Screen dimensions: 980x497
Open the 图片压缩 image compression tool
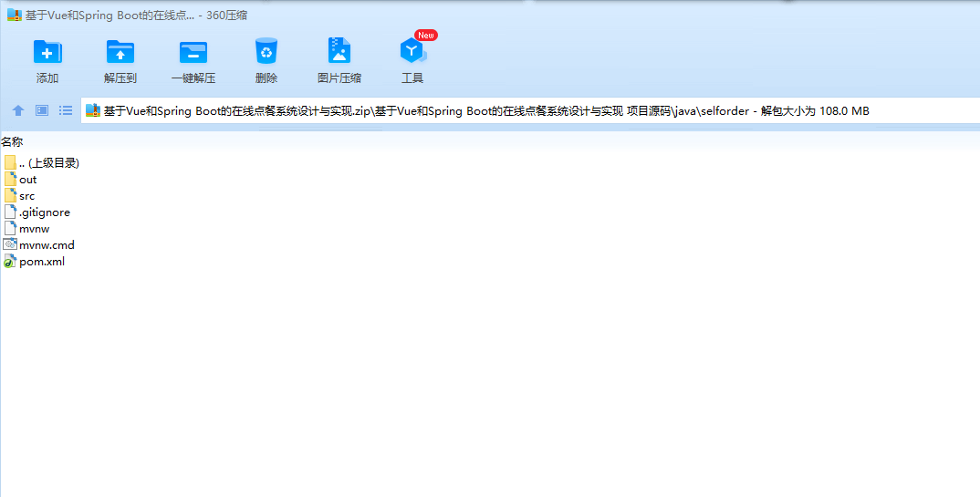pos(339,51)
